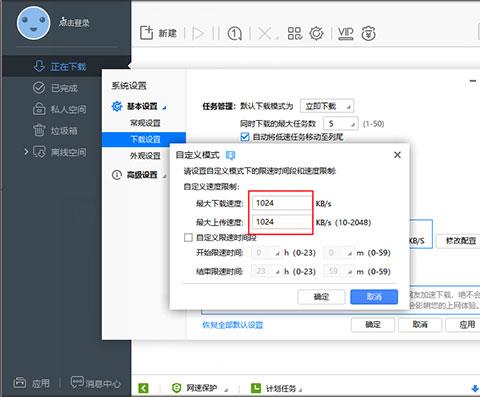Viewport: 480px width, 397px height.
Task: Click the 修改配置 button
Action: (x=459, y=241)
